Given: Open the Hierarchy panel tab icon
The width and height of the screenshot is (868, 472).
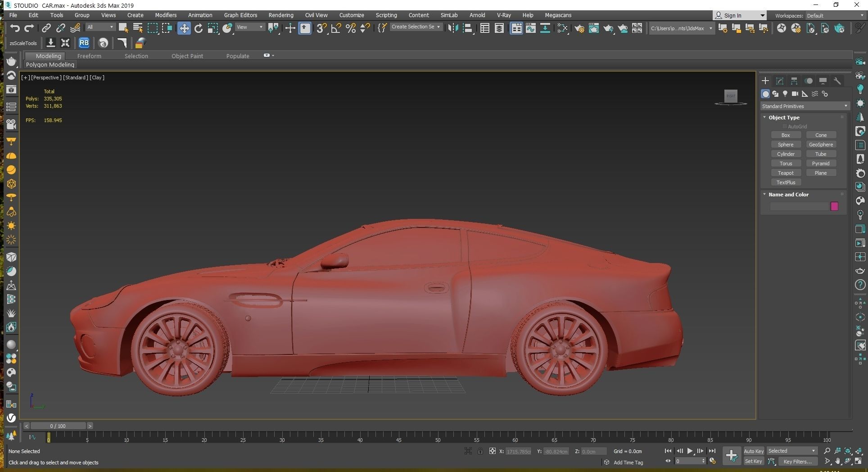Looking at the screenshot, I should click(794, 81).
